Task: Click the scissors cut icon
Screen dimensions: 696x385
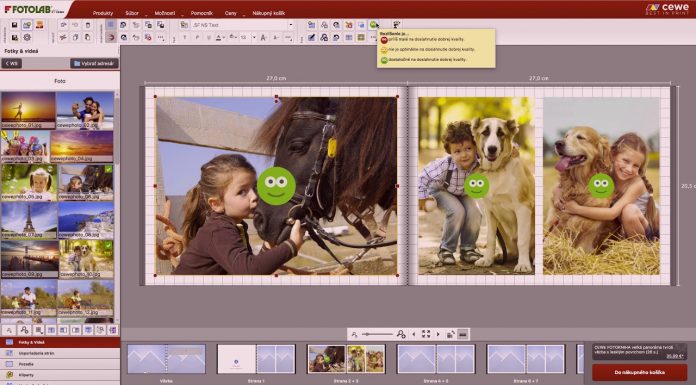Action: (63, 38)
